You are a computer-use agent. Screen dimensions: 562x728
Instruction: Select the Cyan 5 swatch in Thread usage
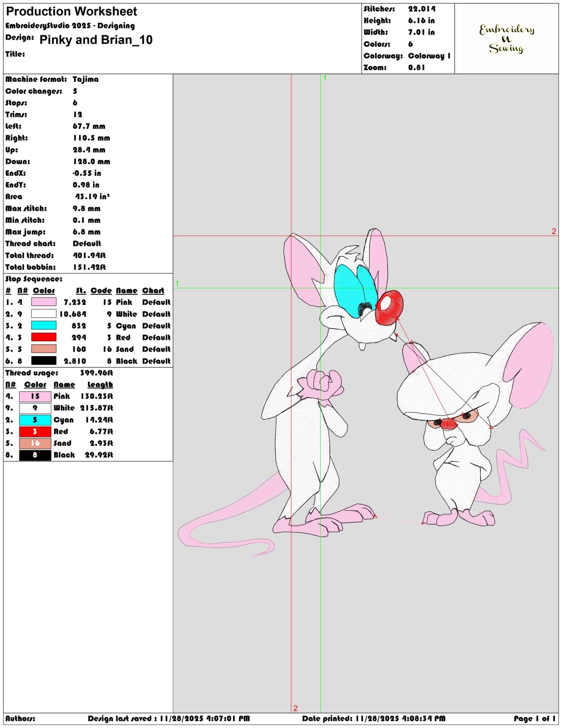point(35,420)
